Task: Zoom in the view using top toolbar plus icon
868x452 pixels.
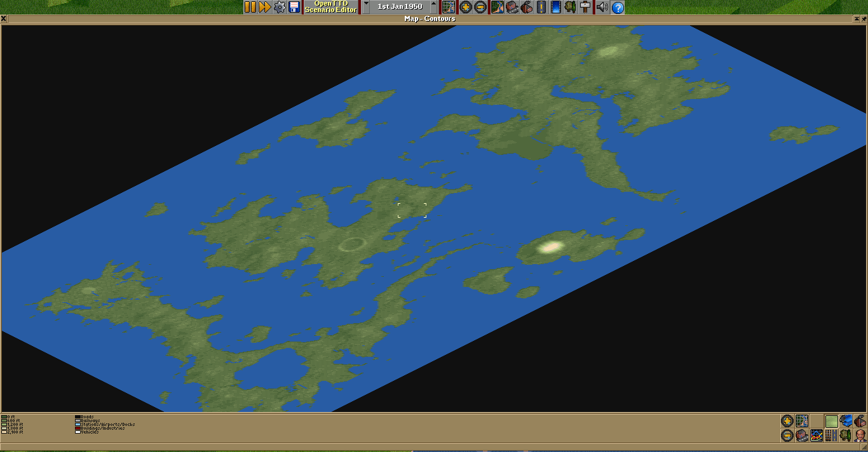Action: point(466,7)
